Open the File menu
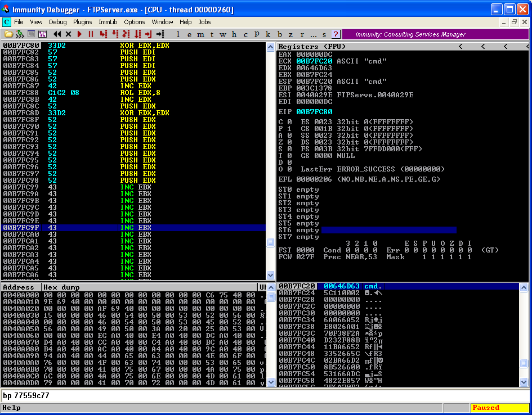Screen dimensions: 532x415 click(19, 22)
